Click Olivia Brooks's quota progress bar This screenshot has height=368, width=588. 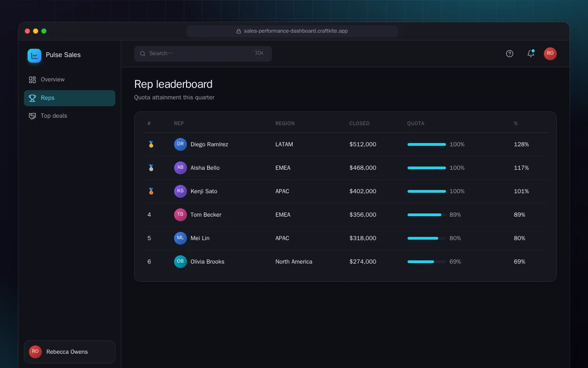(427, 262)
